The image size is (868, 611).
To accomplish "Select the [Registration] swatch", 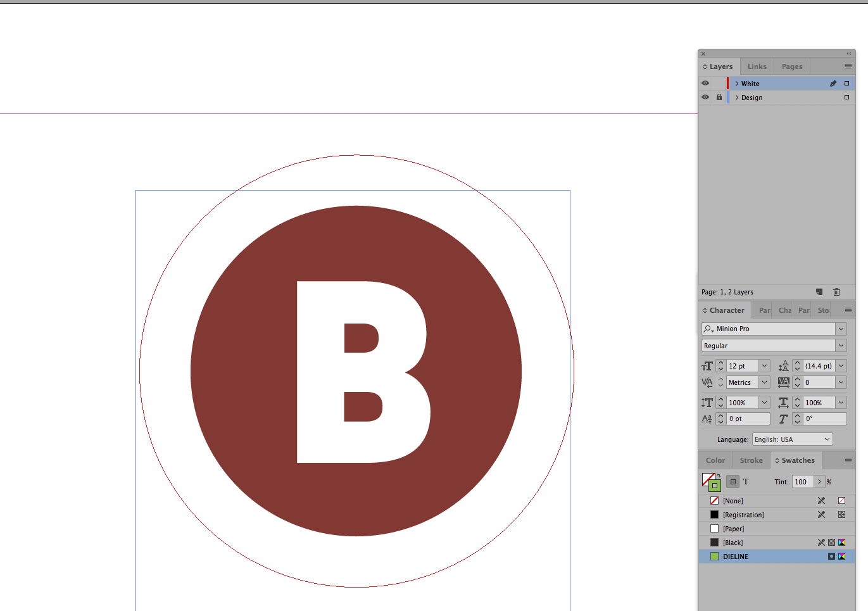I will [777, 515].
